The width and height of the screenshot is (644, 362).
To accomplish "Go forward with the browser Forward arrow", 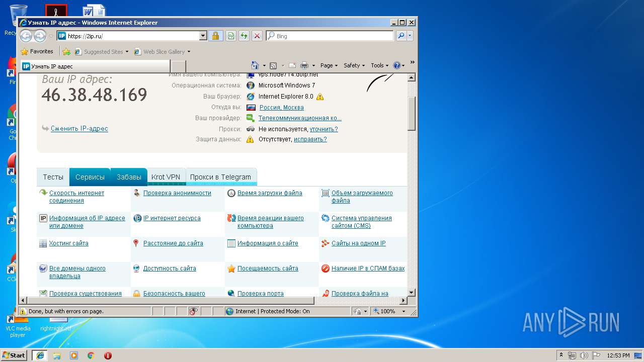I will pyautogui.click(x=40, y=36).
